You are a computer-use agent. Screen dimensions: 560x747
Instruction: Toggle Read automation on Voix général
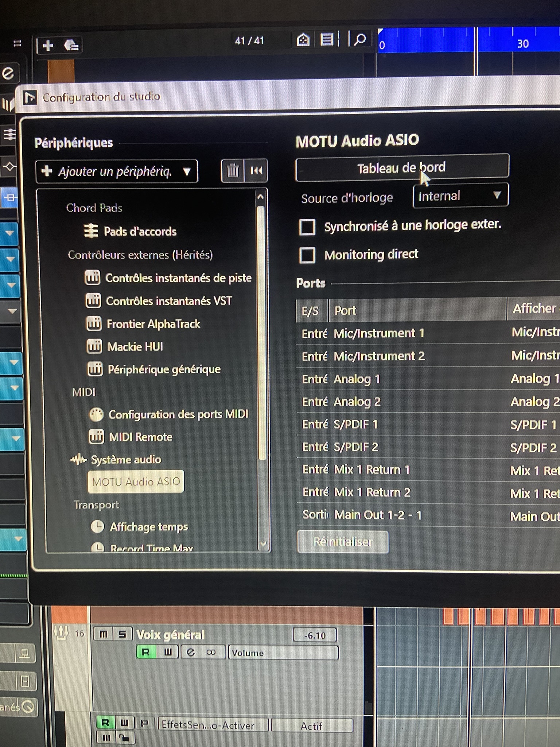pos(146,652)
